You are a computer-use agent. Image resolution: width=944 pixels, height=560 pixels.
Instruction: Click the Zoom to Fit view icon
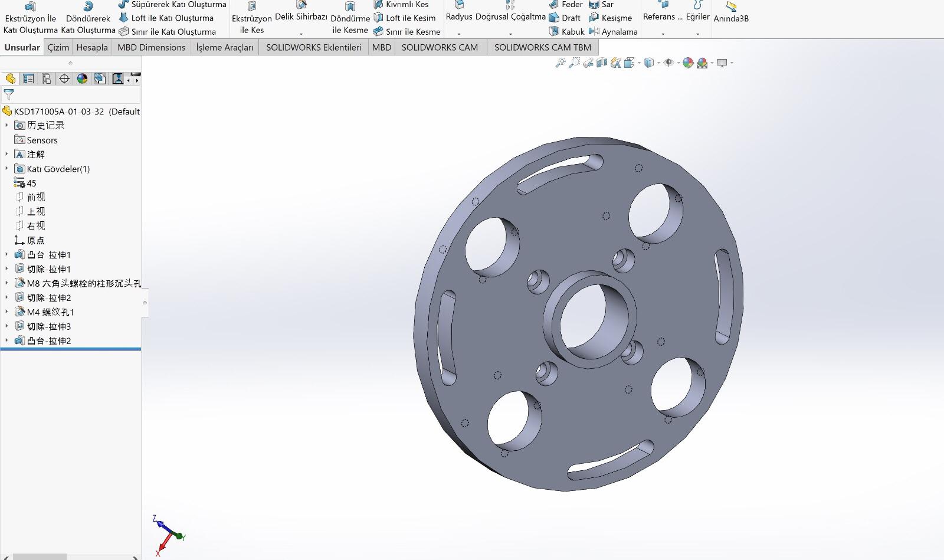click(560, 63)
